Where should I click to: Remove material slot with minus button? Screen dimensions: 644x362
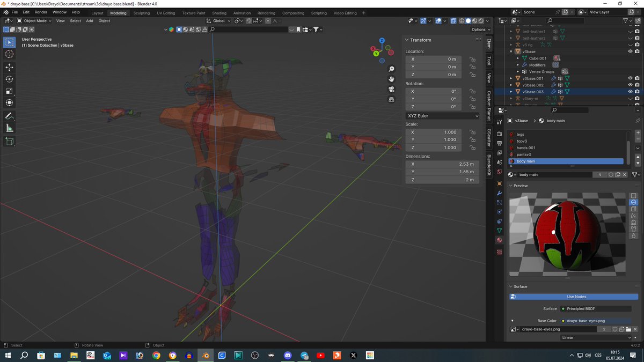coord(638,140)
